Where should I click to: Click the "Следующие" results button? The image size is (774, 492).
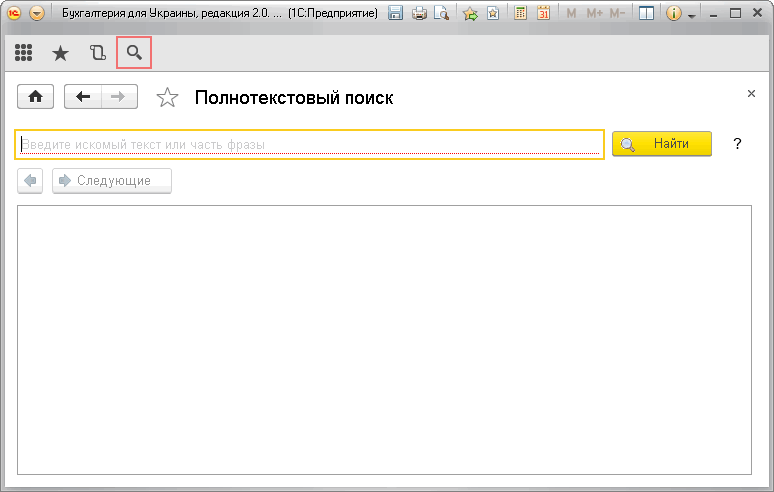(x=112, y=181)
